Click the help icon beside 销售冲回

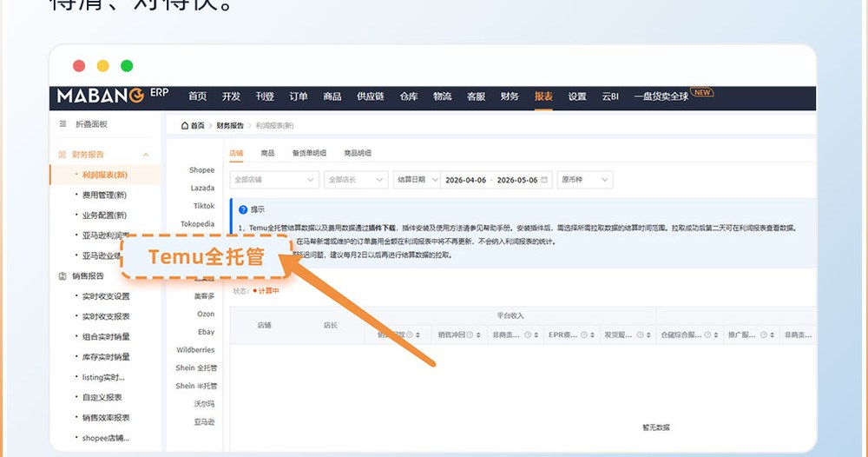tap(470, 335)
